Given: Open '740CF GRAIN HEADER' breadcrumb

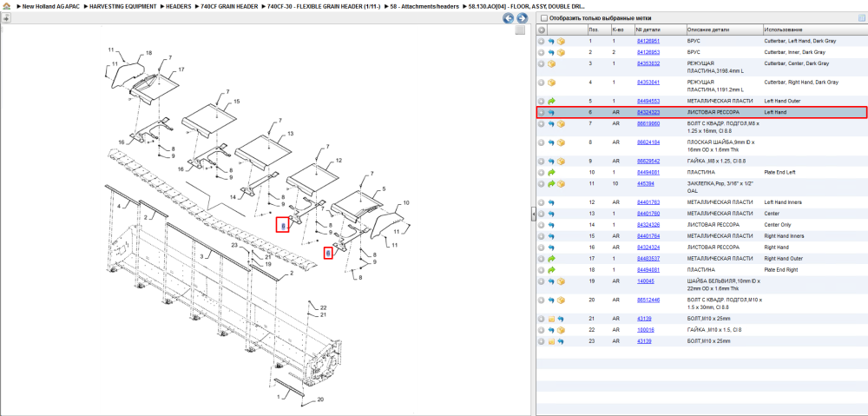Looking at the screenshot, I should [x=229, y=6].
